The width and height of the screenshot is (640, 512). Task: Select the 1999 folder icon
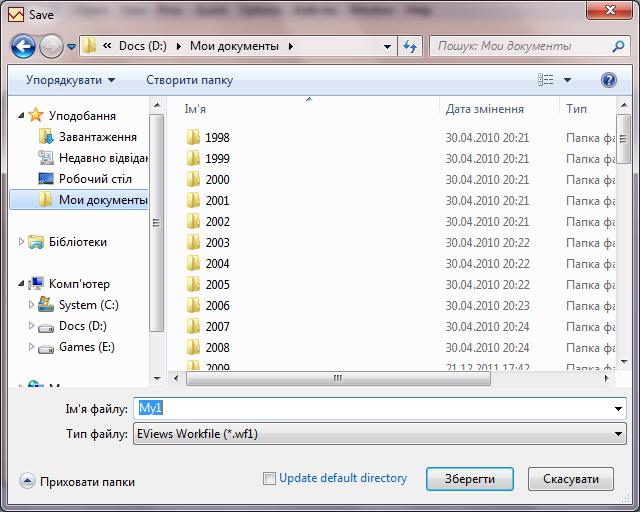click(193, 158)
